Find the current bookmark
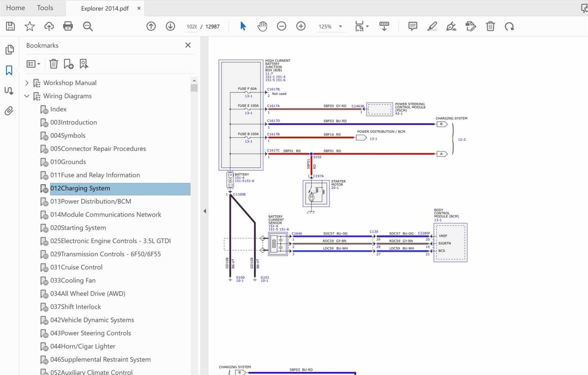The height and width of the screenshot is (375, 588). pyautogui.click(x=84, y=64)
